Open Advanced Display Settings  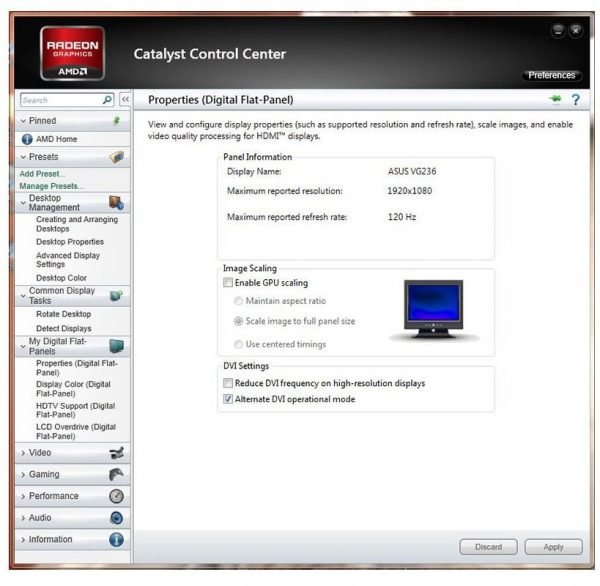coord(68,260)
